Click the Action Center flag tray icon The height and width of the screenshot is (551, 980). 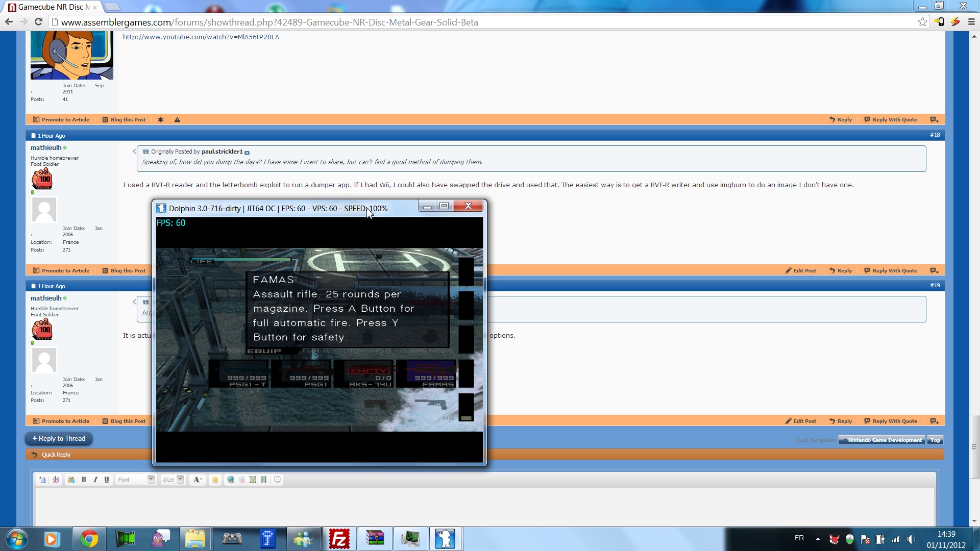click(x=865, y=539)
